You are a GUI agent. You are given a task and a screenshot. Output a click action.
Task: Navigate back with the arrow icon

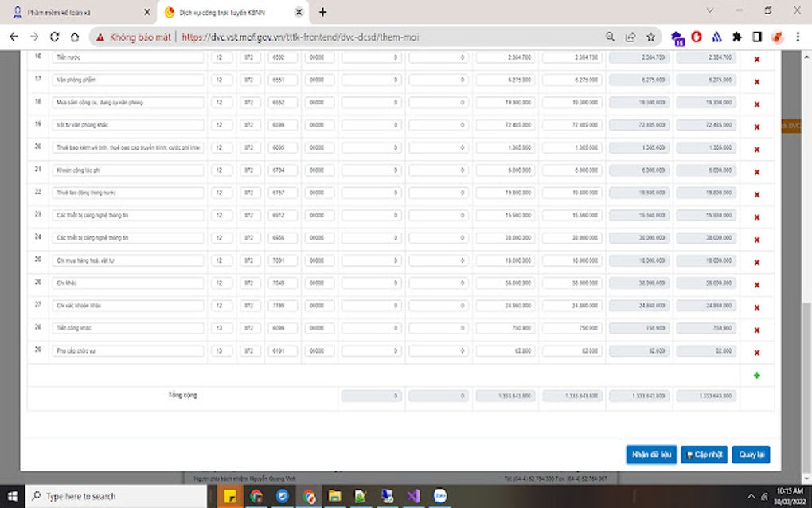tap(13, 37)
